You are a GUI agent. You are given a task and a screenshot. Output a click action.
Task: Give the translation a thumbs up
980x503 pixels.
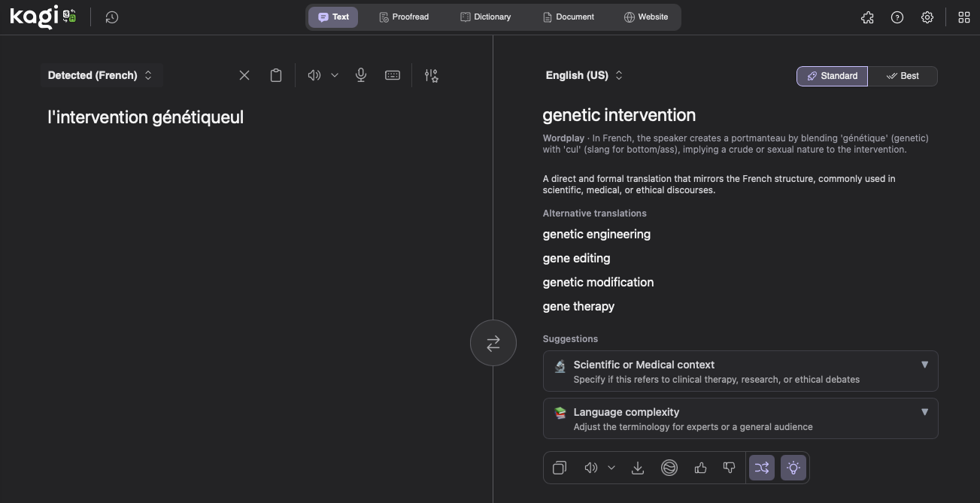[x=700, y=468]
